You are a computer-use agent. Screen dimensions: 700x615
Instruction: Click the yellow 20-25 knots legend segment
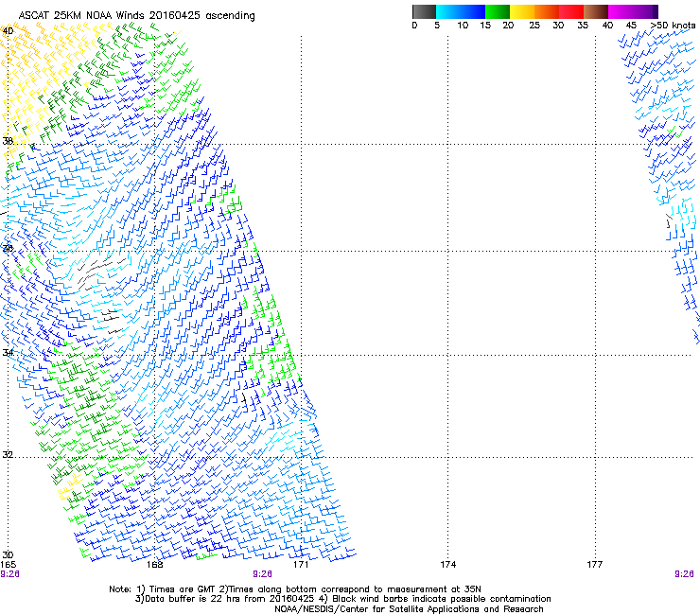[x=522, y=11]
